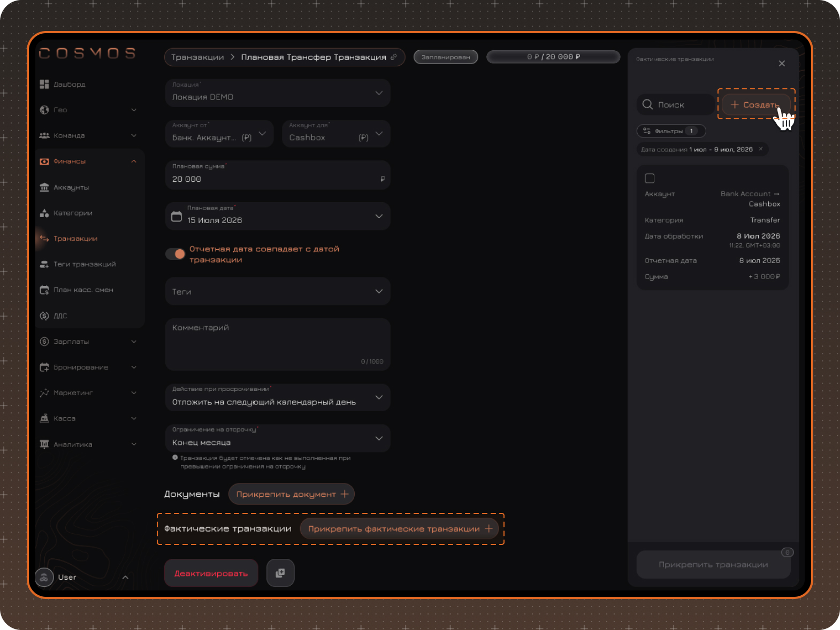Viewport: 840px width, 630px height.
Task: Click the Гео globe icon
Action: [x=44, y=110]
